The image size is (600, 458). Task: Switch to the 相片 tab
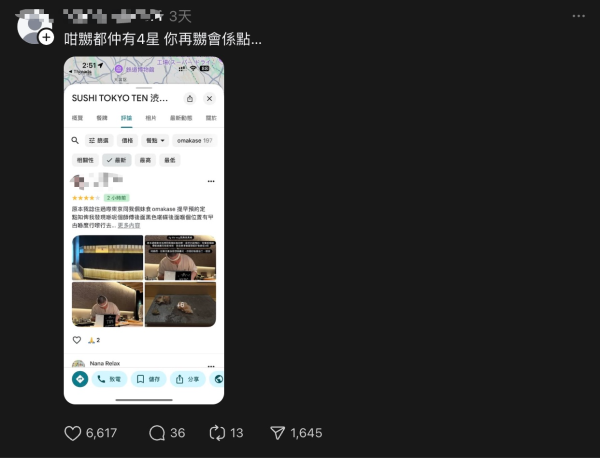[x=151, y=118]
